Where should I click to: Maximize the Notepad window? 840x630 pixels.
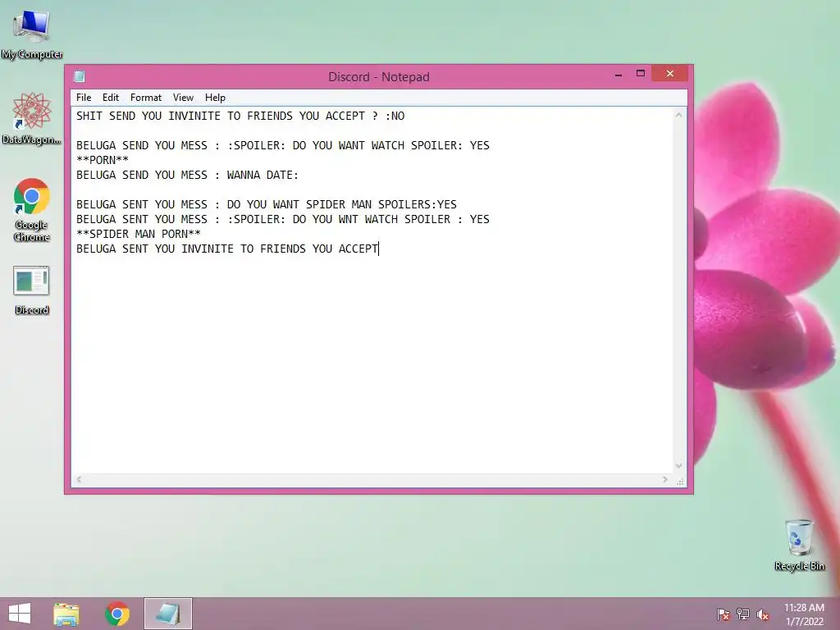point(640,75)
